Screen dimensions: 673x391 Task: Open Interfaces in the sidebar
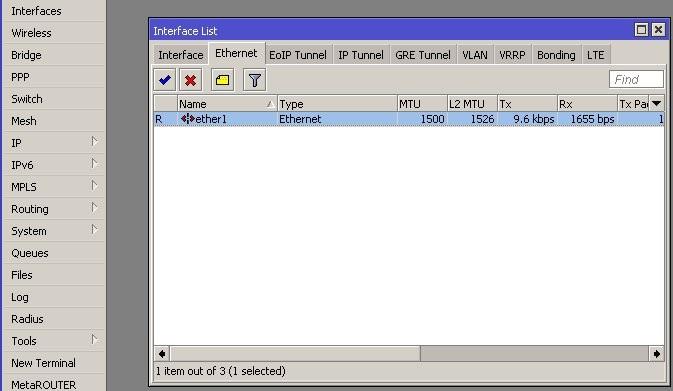[x=54, y=11]
